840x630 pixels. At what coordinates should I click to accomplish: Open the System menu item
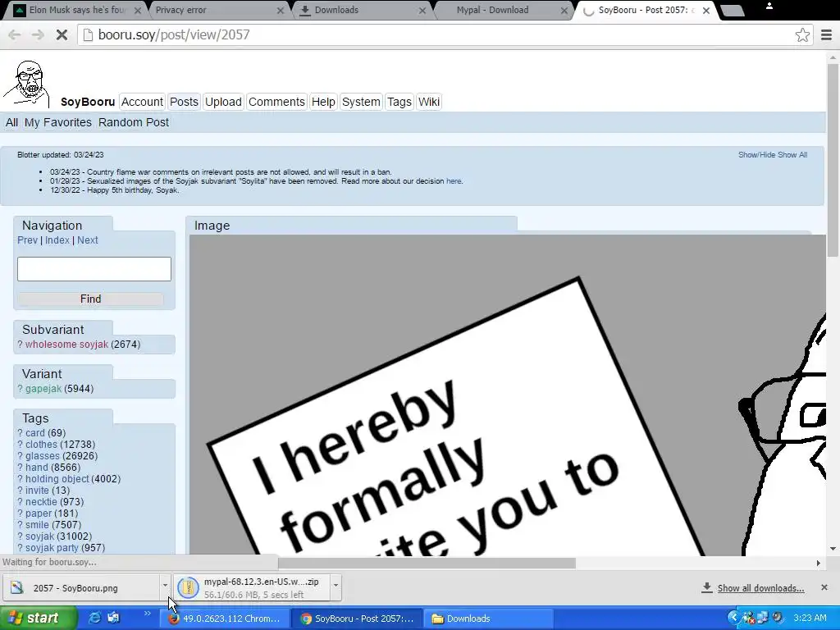361,102
